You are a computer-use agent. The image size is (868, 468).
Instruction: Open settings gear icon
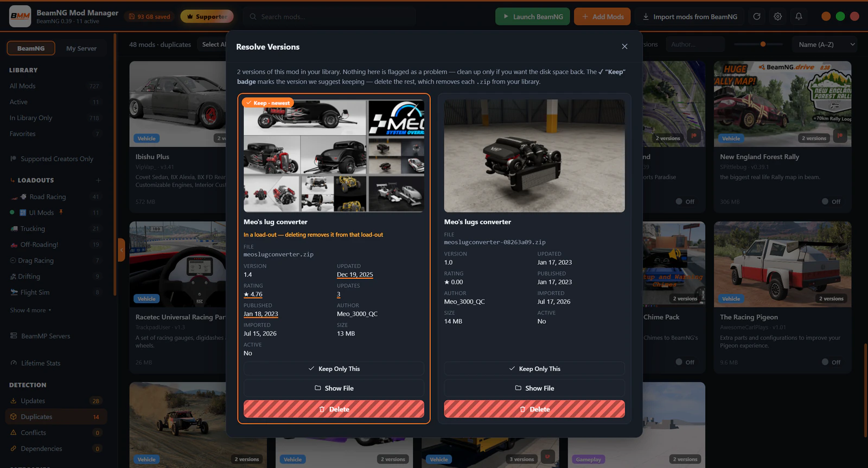[x=778, y=17]
